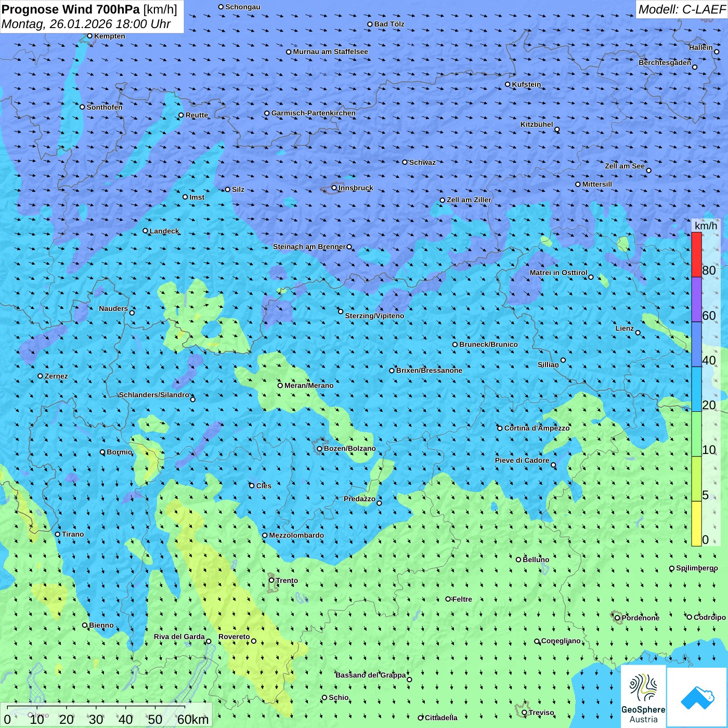Click the 'Predazzo' town label
728x728 pixels.
(x=359, y=499)
